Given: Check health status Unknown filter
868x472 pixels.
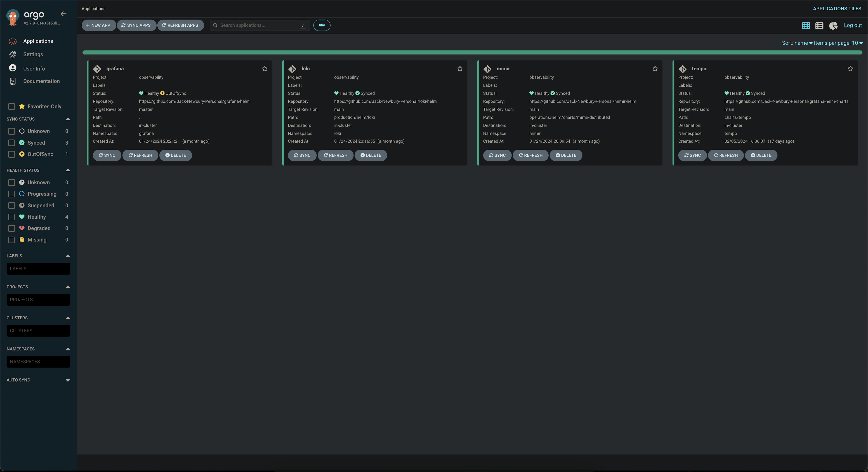Looking at the screenshot, I should (x=12, y=183).
